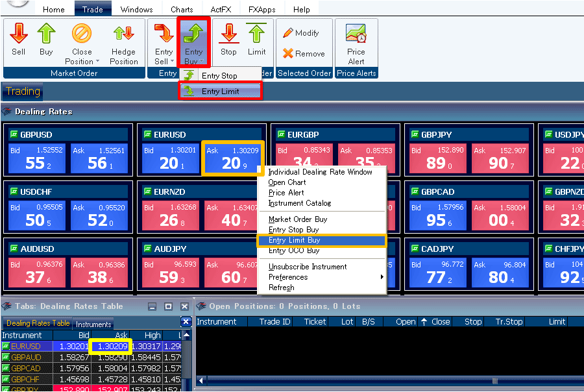Click the GBPCAD Ask price tile
584x392 pixels.
[500, 215]
